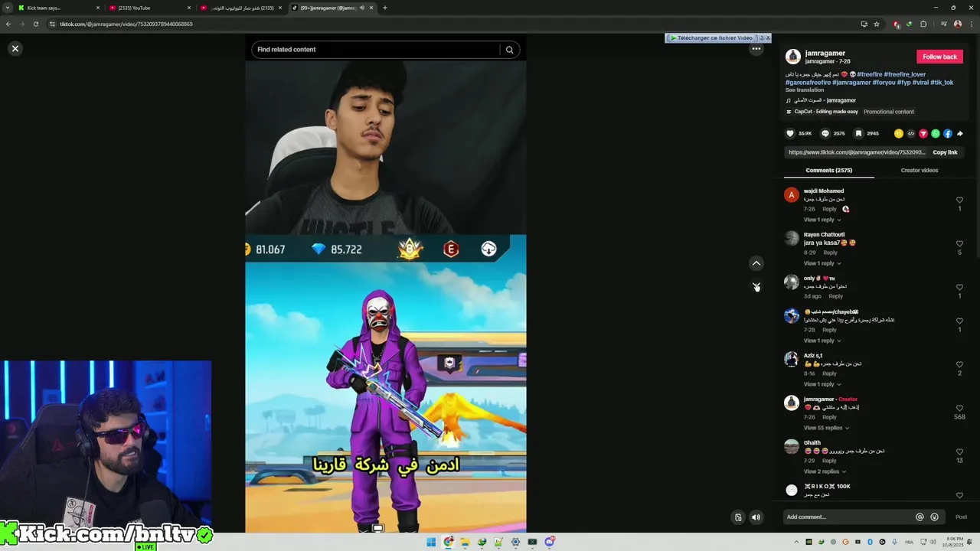Image resolution: width=980 pixels, height=551 pixels.
Task: Click the embed code icon
Action: [911, 133]
